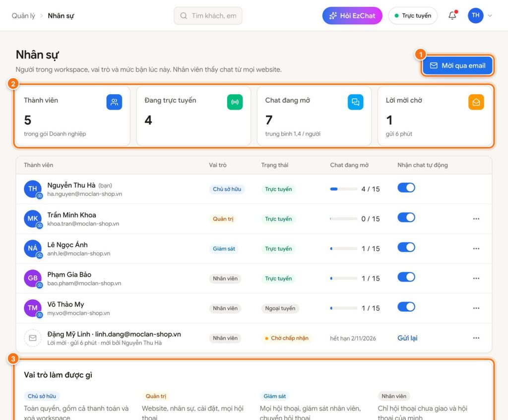
Task: Click the hết hạn 2/11/2026 expiry text
Action: tap(353, 339)
